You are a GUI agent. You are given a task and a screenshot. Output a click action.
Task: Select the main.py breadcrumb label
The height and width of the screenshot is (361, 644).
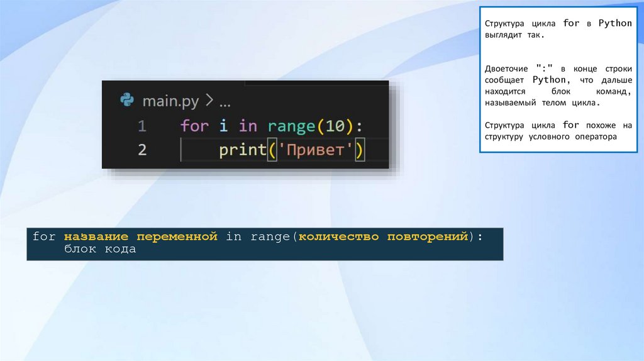pyautogui.click(x=170, y=101)
